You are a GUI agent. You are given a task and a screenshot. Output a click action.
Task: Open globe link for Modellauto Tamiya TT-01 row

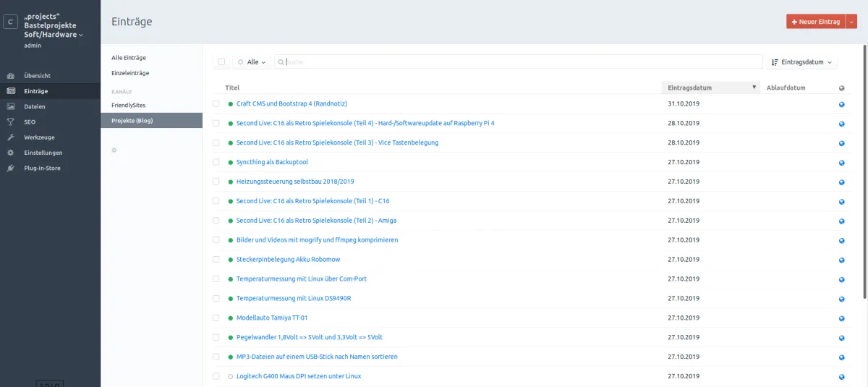pyautogui.click(x=842, y=318)
